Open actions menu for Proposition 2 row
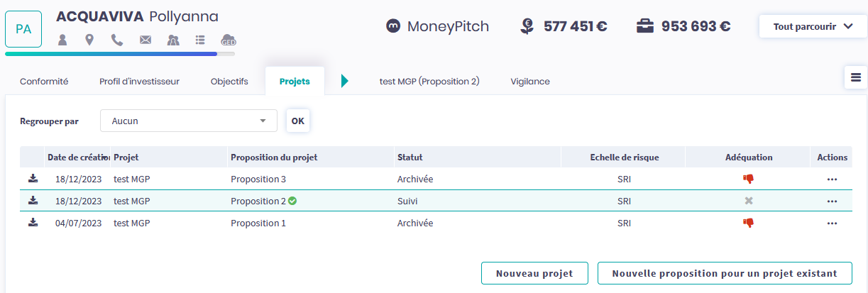This screenshot has height=293, width=868. coord(832,201)
